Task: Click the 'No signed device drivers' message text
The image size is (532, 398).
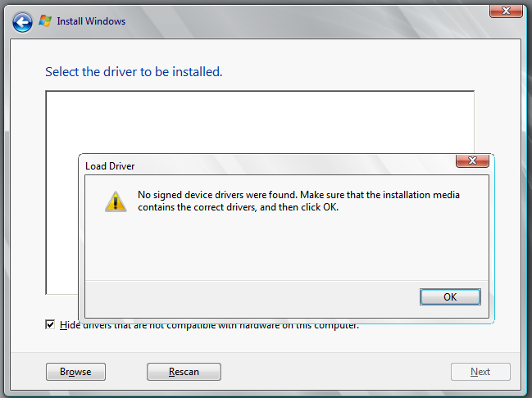Action: tap(298, 201)
